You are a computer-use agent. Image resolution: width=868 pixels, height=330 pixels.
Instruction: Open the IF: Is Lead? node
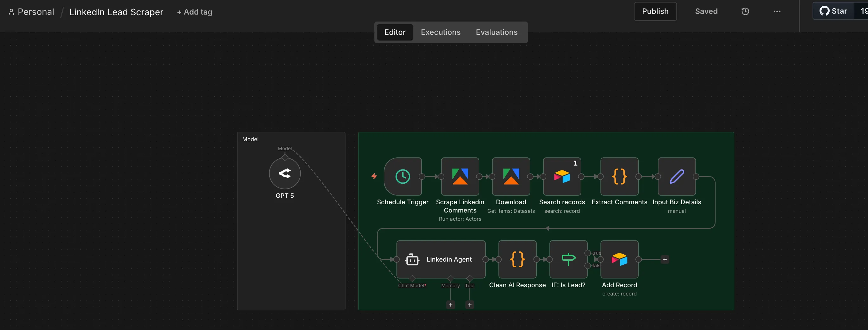coord(568,259)
